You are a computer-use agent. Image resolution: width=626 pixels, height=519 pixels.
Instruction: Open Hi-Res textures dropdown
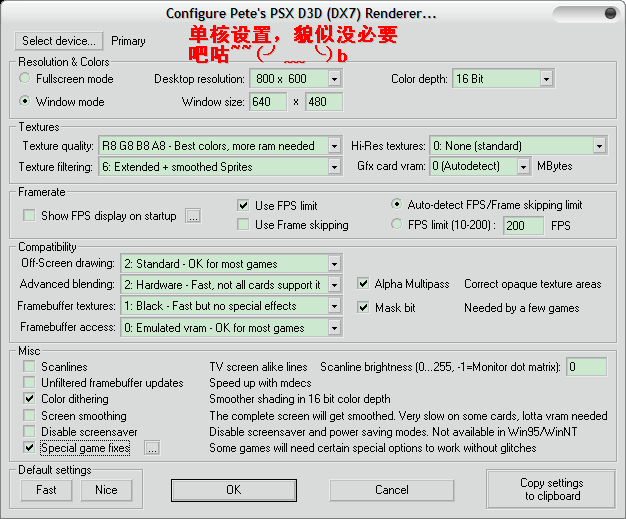pos(599,146)
